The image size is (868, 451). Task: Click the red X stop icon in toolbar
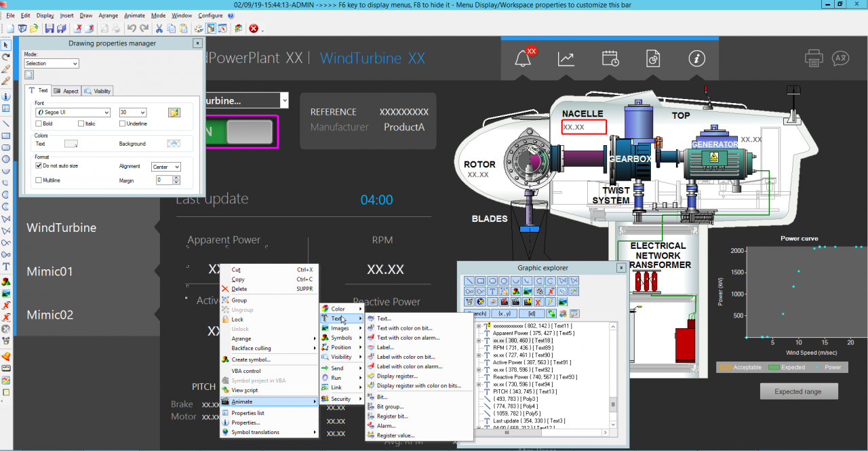(x=254, y=28)
